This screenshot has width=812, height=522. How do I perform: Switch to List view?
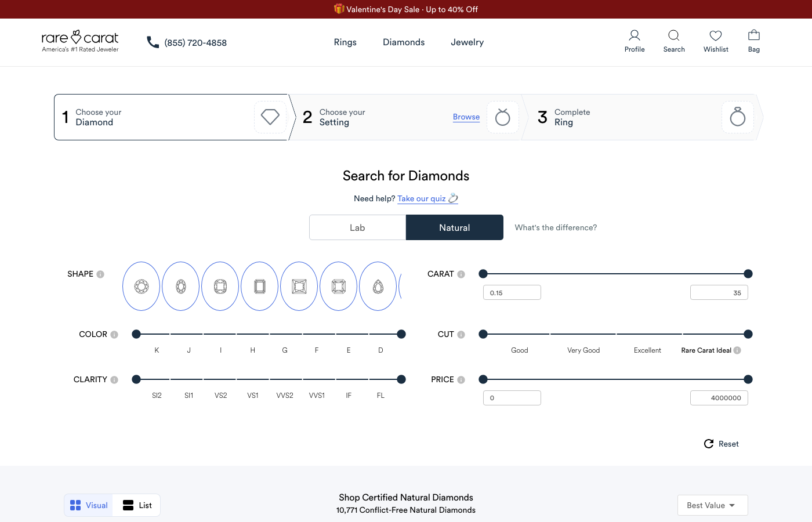pyautogui.click(x=137, y=505)
